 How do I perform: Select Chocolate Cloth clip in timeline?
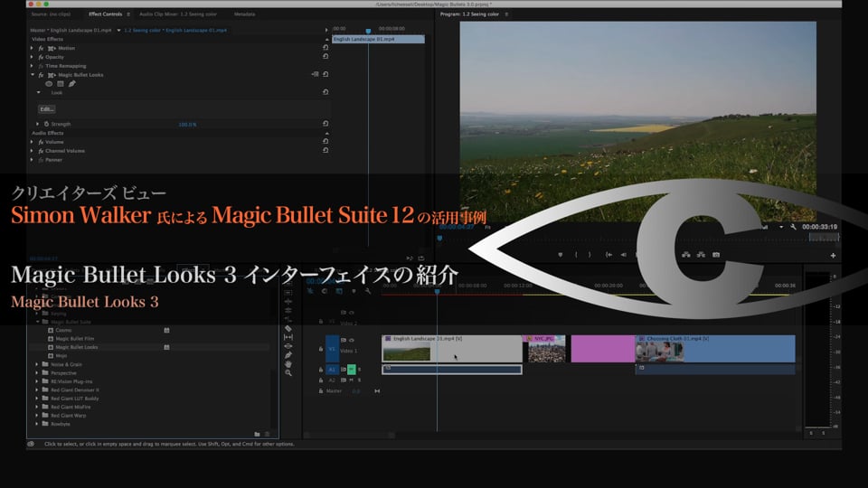pyautogui.click(x=715, y=349)
